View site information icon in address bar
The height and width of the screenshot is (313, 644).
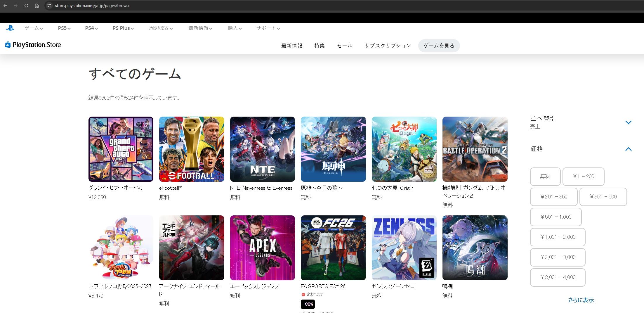click(49, 6)
